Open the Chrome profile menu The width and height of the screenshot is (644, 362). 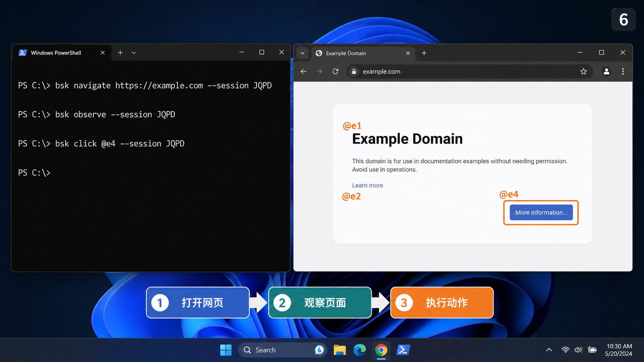[x=606, y=72]
